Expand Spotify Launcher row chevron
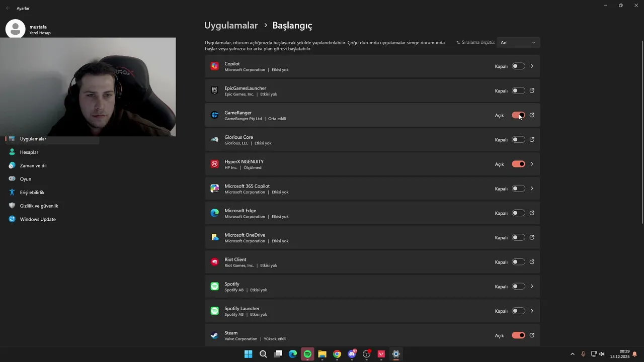Image resolution: width=644 pixels, height=362 pixels. coord(532,311)
